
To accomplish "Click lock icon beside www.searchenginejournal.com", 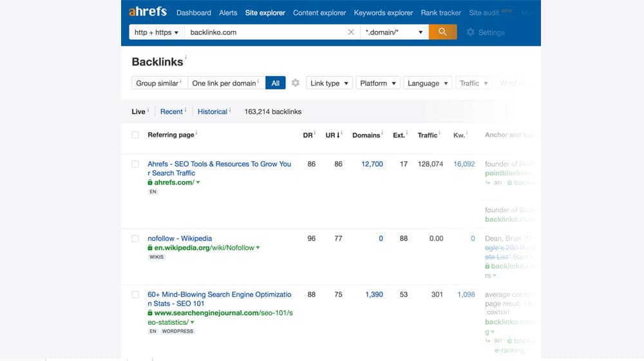I will click(150, 313).
